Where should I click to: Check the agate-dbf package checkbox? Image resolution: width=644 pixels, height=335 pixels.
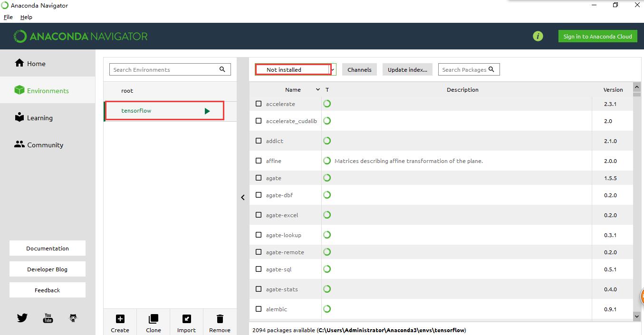tap(259, 195)
